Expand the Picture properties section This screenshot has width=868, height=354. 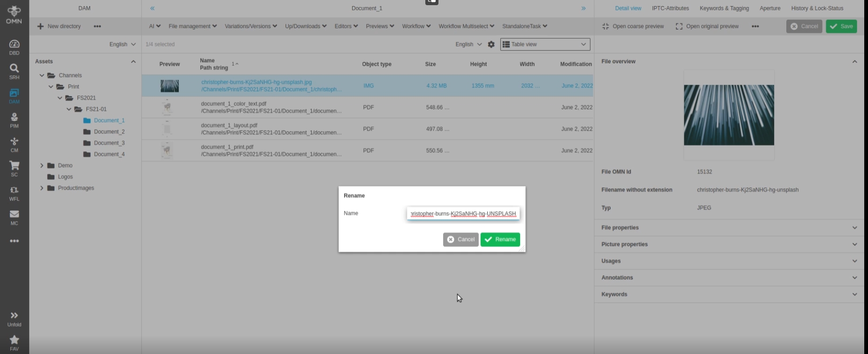(729, 244)
